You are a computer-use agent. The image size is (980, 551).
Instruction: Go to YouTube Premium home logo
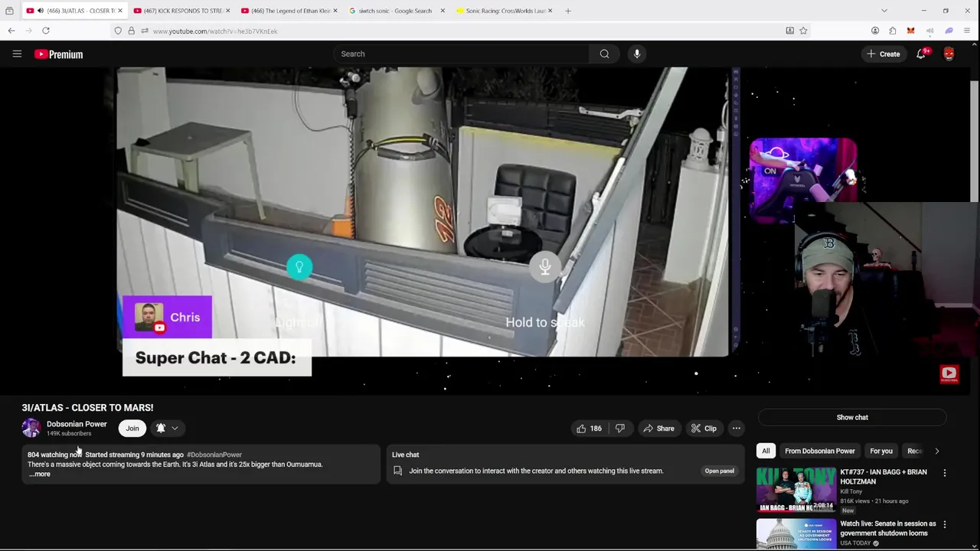[58, 54]
